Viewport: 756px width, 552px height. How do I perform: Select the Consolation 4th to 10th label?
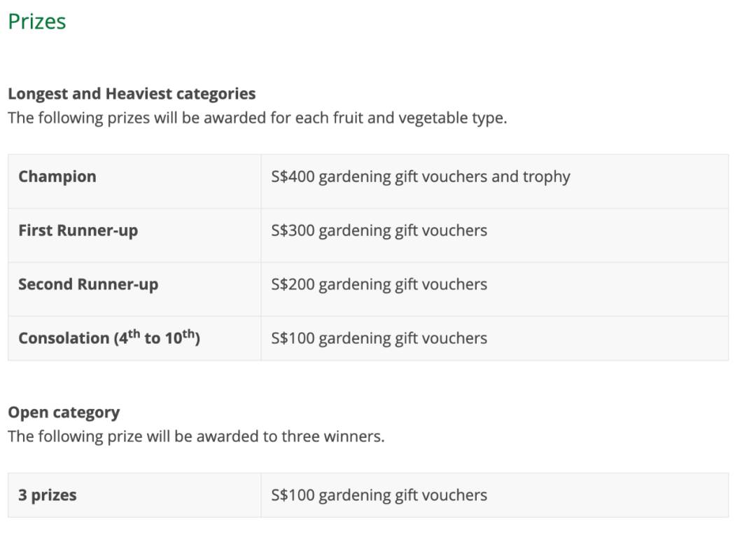click(109, 338)
